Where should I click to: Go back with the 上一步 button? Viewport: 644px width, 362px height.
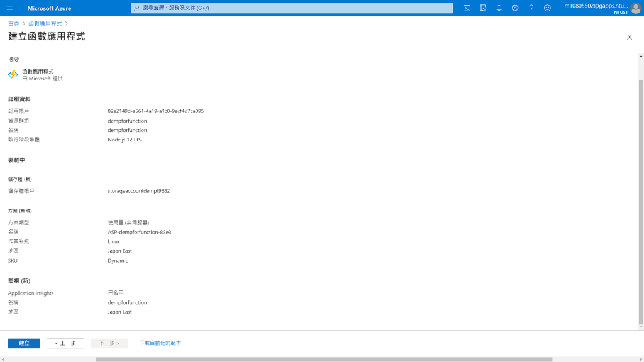click(x=65, y=343)
